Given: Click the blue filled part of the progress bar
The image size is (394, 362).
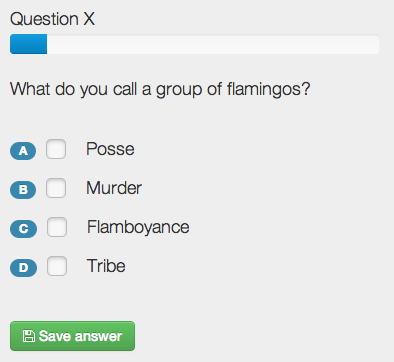Looking at the screenshot, I should pos(28,44).
